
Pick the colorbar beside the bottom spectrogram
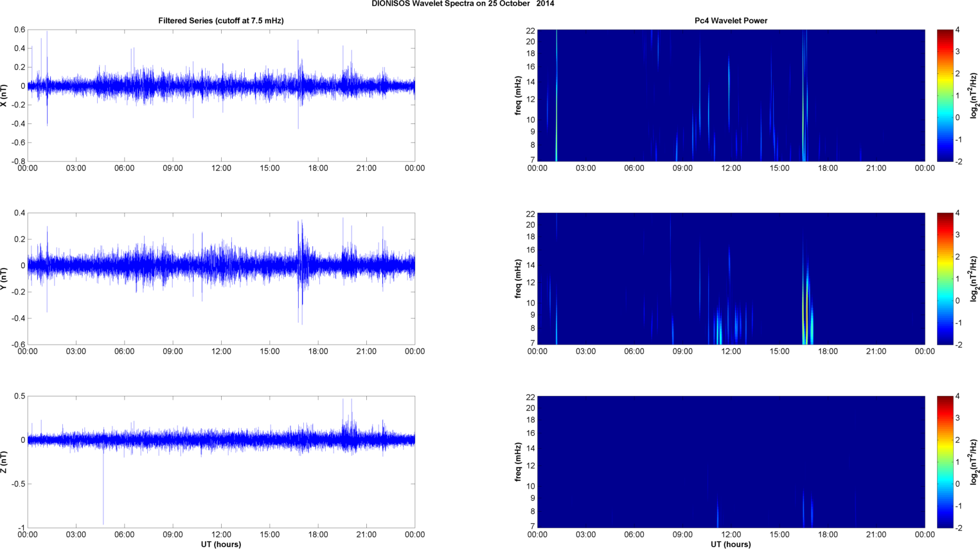coord(945,462)
